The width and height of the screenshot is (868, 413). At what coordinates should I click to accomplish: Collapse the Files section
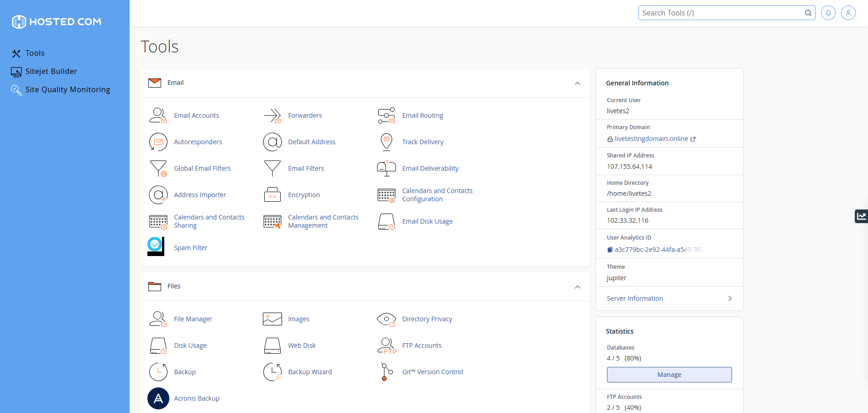[x=577, y=287]
